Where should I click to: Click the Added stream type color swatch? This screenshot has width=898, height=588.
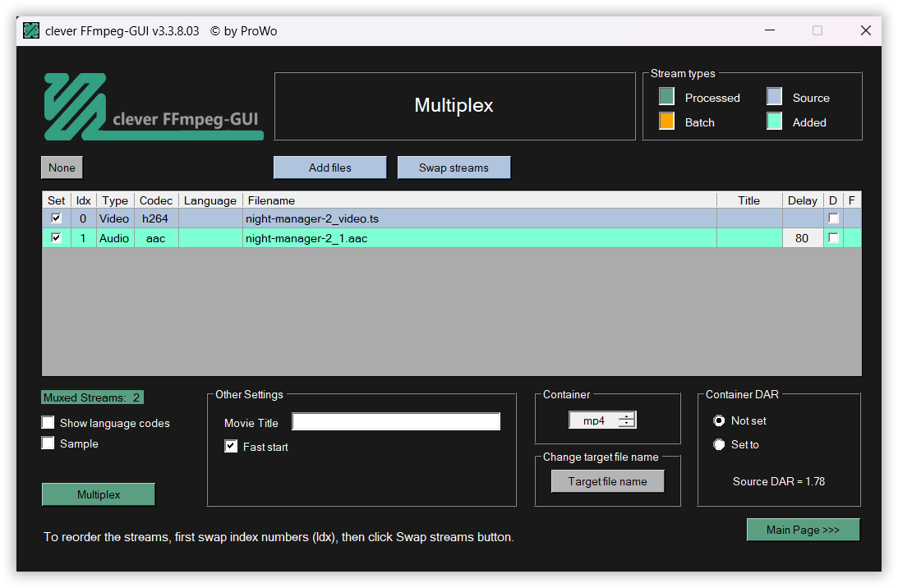pos(774,122)
